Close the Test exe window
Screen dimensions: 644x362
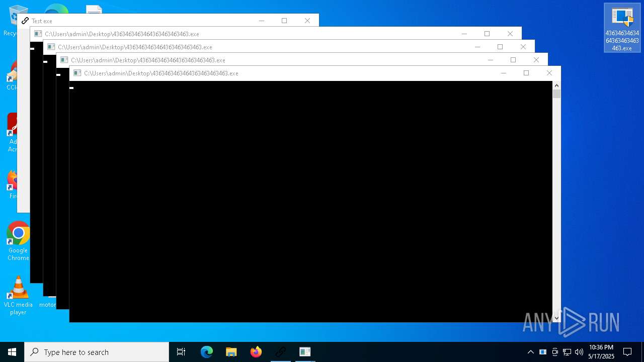click(307, 21)
